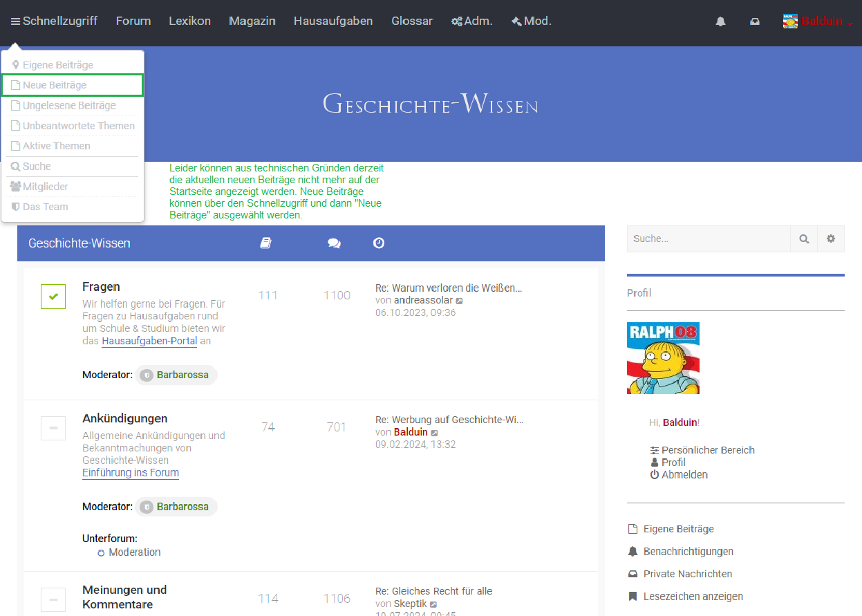
Task: Open the Einführung ins Forum link
Action: coord(131,473)
